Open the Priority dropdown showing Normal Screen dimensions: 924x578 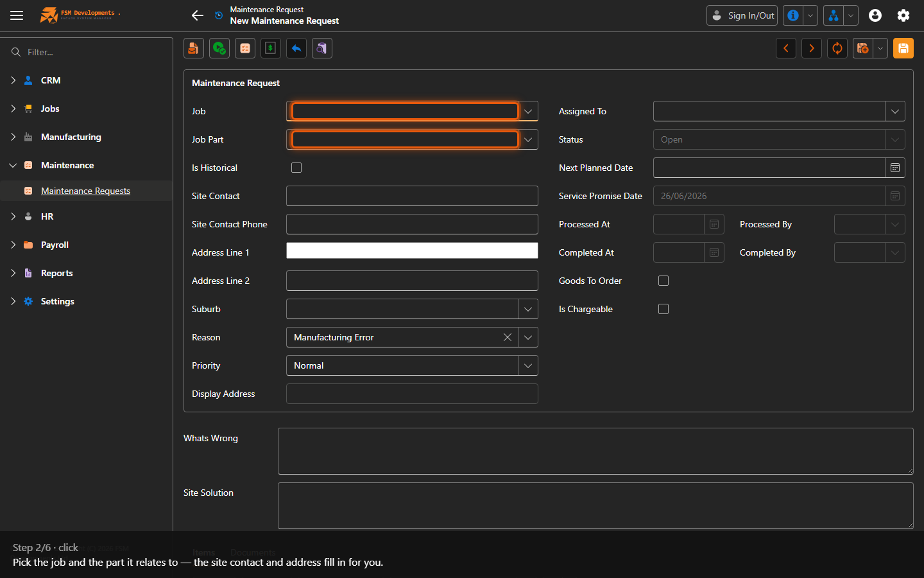(528, 365)
